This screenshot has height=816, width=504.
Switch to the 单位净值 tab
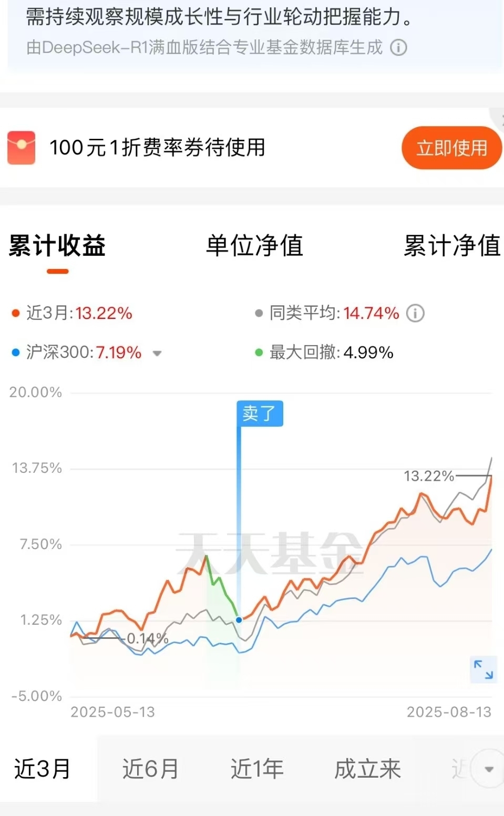coord(254,246)
